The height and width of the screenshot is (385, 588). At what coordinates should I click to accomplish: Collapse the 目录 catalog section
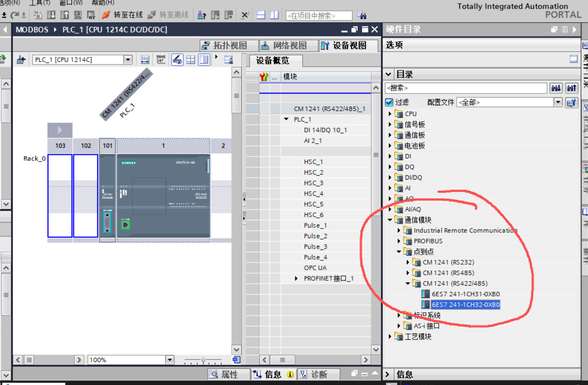(x=389, y=74)
